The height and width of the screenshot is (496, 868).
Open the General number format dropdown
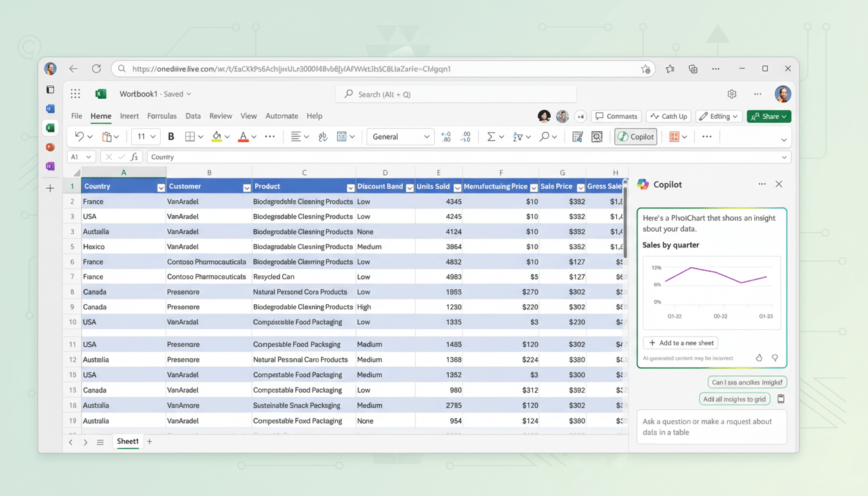[x=400, y=136]
